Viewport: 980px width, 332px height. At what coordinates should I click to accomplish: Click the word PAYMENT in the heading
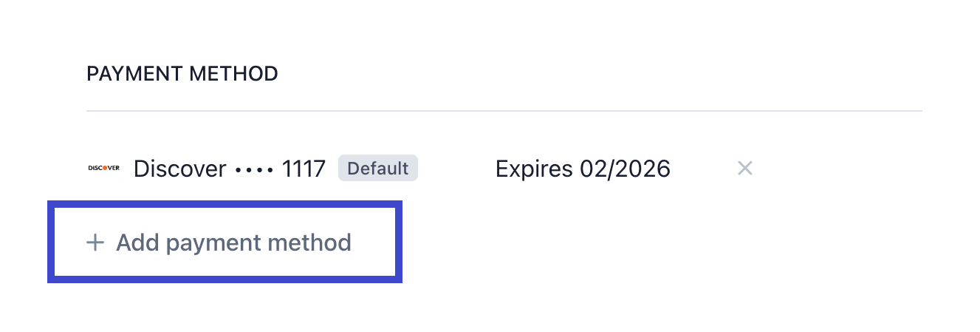point(134,74)
